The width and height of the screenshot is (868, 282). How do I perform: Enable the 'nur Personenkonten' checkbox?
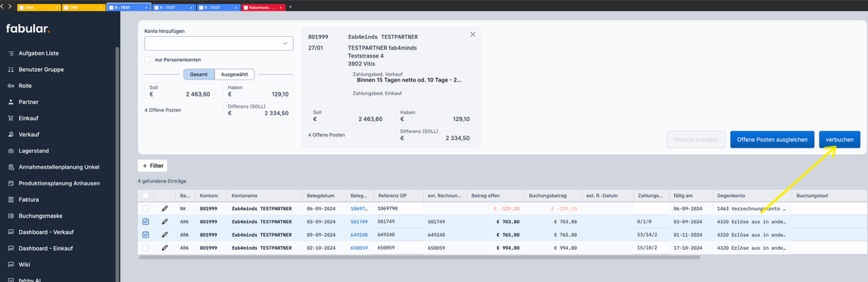pyautogui.click(x=148, y=60)
